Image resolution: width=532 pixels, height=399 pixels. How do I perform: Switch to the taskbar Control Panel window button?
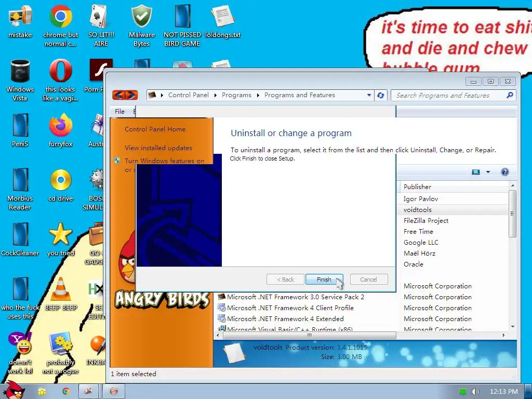pos(88,392)
